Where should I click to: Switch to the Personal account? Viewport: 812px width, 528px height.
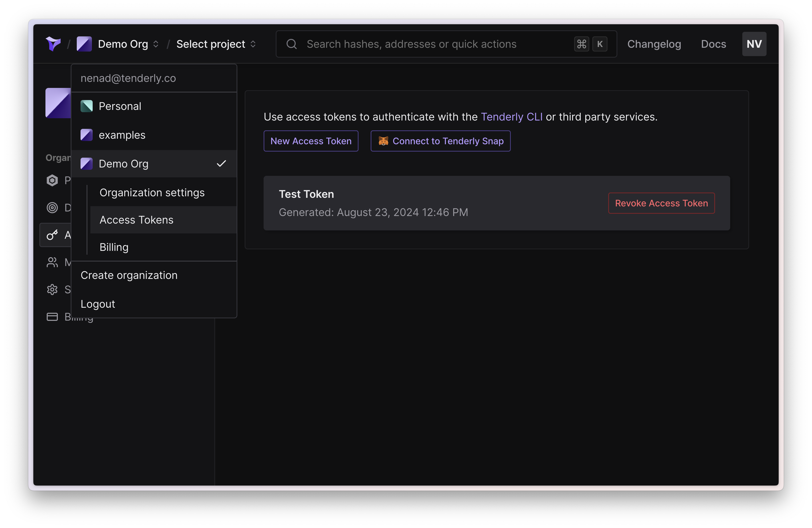[154, 106]
